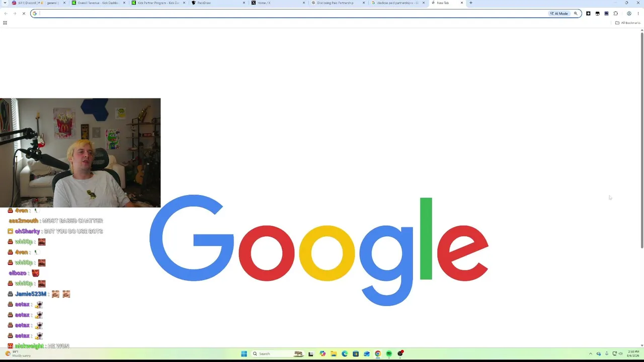This screenshot has width=644, height=362.
Task: Open the tab search dropdown arrow
Action: [x=5, y=3]
